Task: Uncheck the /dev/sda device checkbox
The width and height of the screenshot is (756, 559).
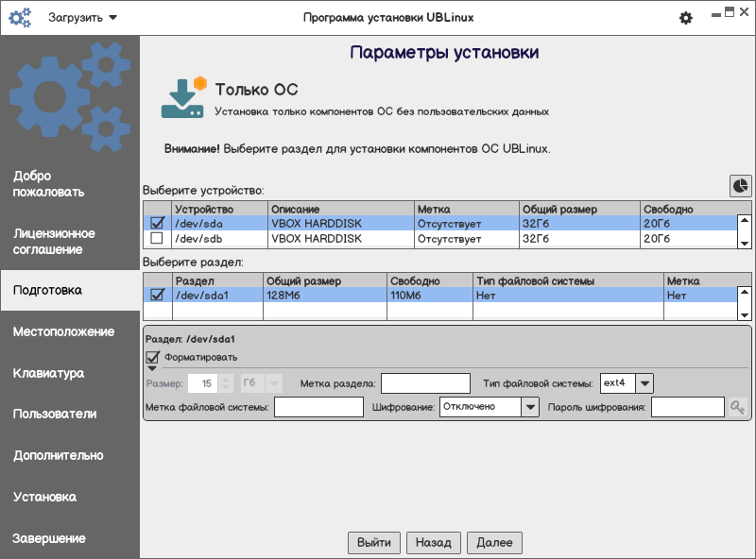Action: (x=157, y=223)
